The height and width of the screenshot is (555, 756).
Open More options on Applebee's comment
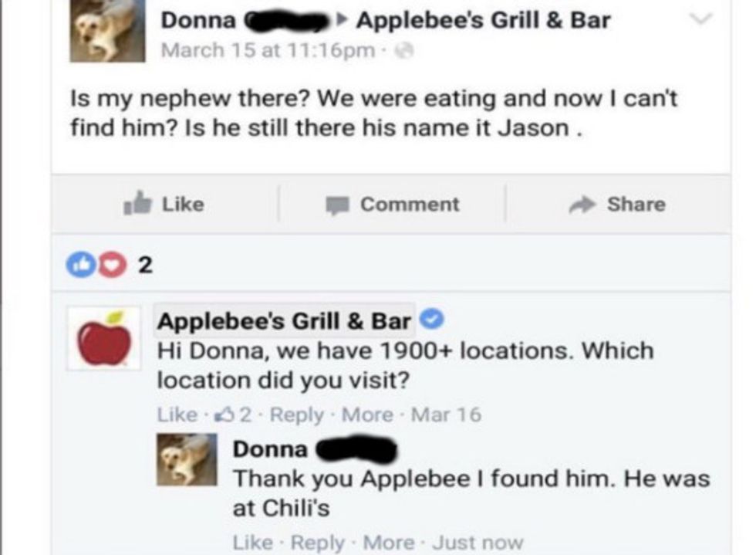click(367, 415)
